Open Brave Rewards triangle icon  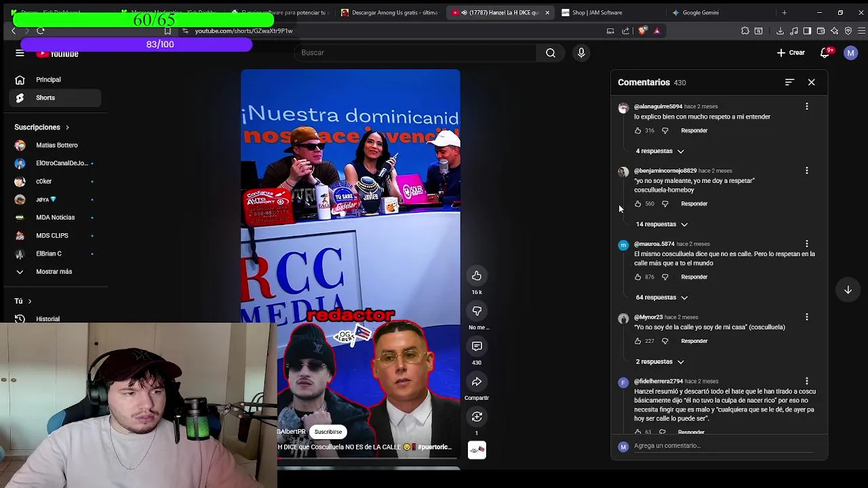click(656, 31)
